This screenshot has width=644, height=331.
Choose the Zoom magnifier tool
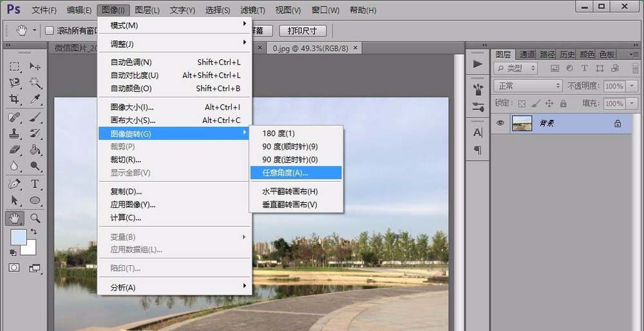tap(35, 218)
